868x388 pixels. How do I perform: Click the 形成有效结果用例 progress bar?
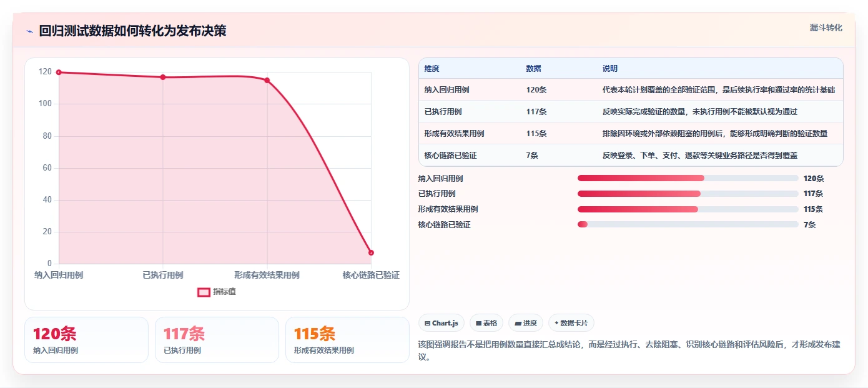tap(688, 209)
